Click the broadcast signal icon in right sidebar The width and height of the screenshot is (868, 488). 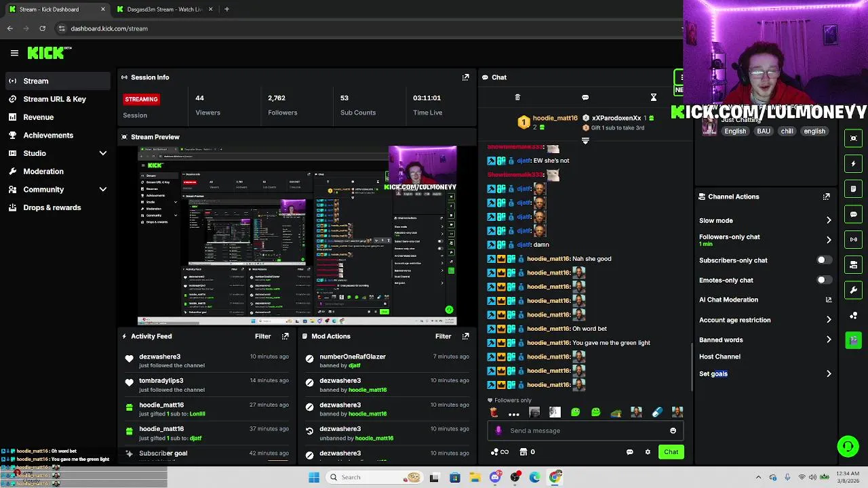click(x=854, y=239)
